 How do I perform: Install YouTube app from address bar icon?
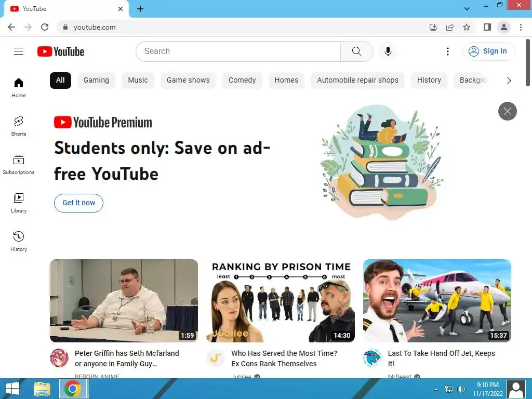click(433, 27)
